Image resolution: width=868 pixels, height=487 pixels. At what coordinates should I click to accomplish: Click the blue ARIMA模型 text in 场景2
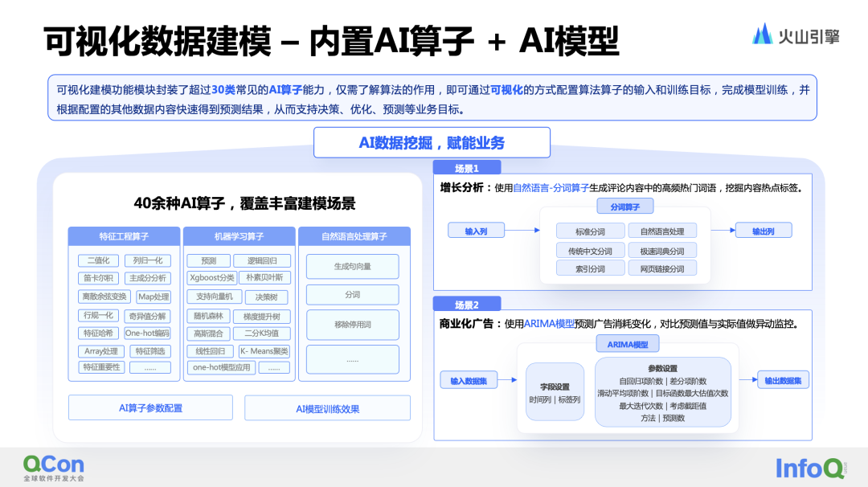pos(549,324)
